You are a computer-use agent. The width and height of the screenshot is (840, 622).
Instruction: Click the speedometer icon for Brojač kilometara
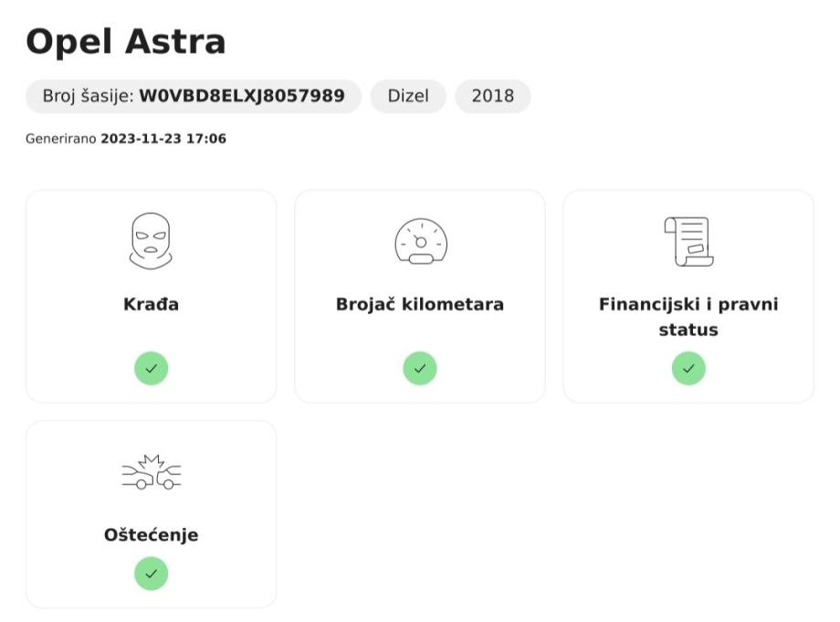pyautogui.click(x=421, y=241)
